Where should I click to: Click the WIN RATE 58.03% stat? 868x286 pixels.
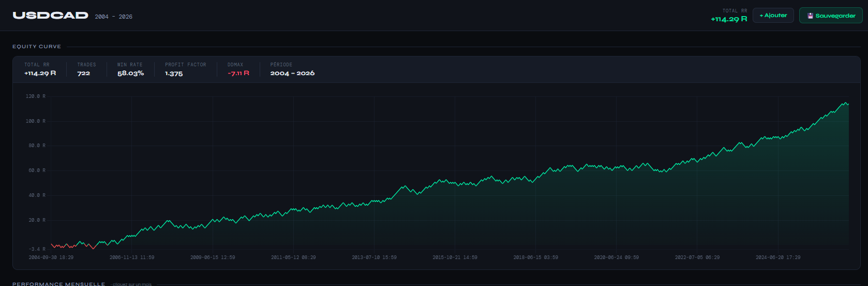pos(130,69)
